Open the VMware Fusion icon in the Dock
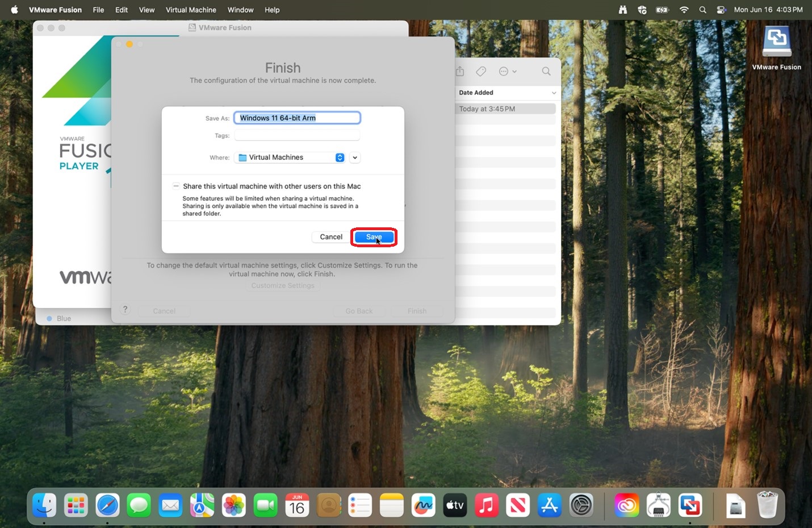812x528 pixels. click(690, 505)
